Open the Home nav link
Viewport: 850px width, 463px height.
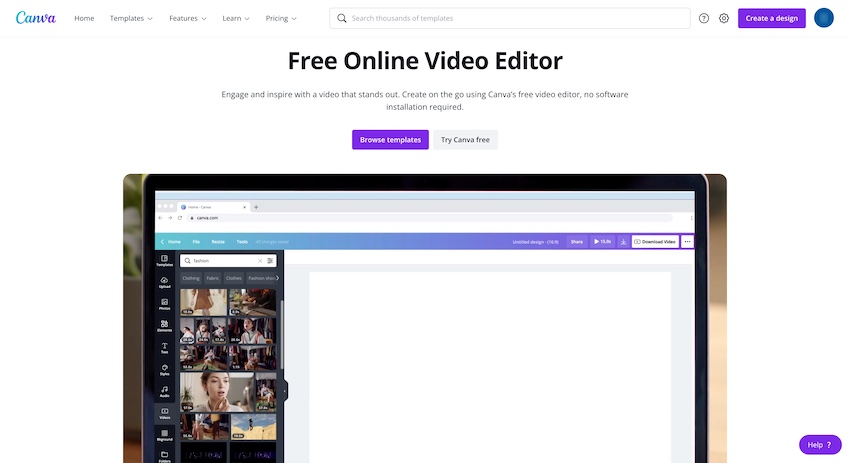[84, 18]
